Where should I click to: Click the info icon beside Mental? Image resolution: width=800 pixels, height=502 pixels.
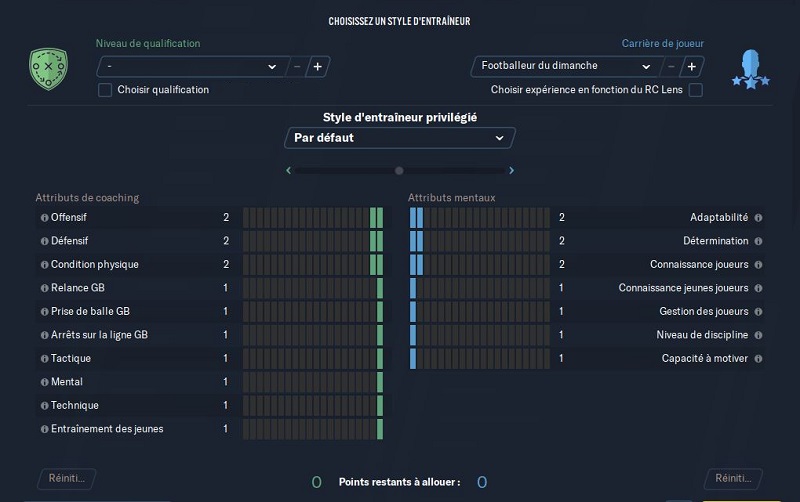click(x=44, y=382)
